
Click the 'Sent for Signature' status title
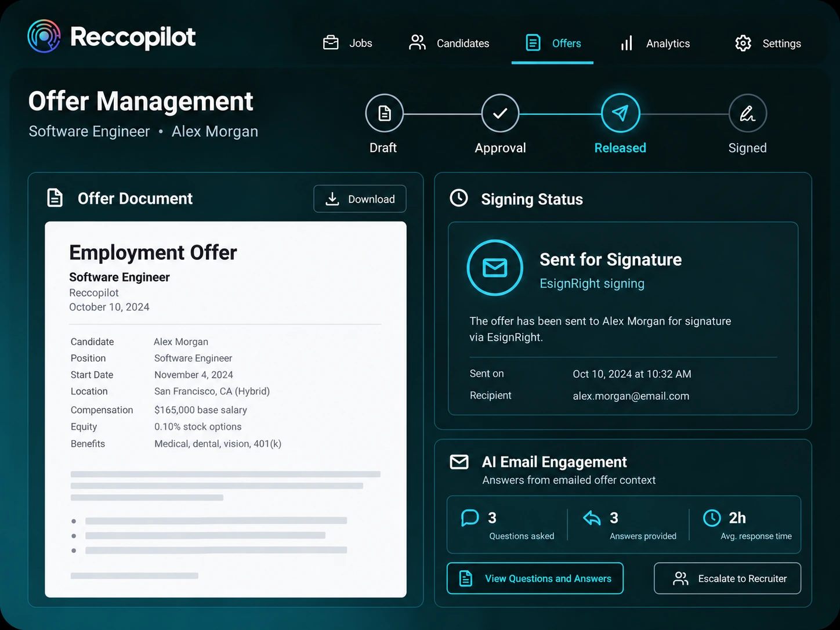coord(611,259)
